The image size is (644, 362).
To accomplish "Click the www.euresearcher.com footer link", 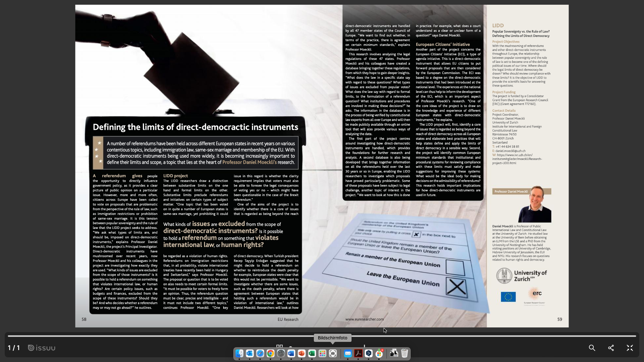I will pos(364,319).
